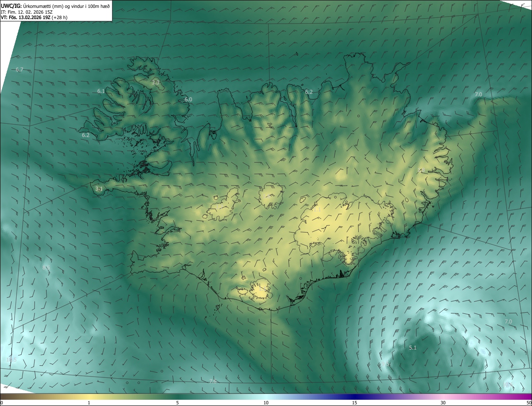Click the 3.3 value label on the map

pyautogui.click(x=155, y=83)
